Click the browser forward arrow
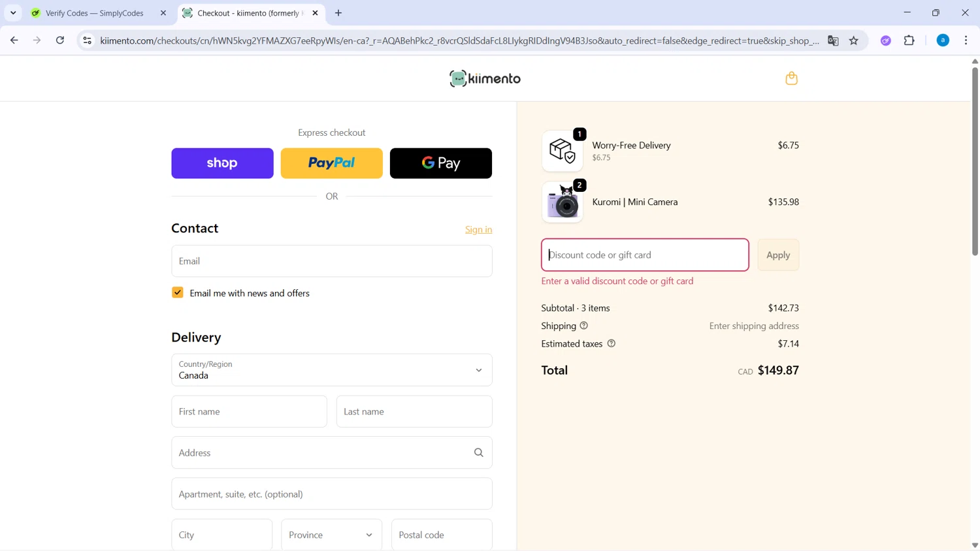980x551 pixels. pyautogui.click(x=37, y=40)
